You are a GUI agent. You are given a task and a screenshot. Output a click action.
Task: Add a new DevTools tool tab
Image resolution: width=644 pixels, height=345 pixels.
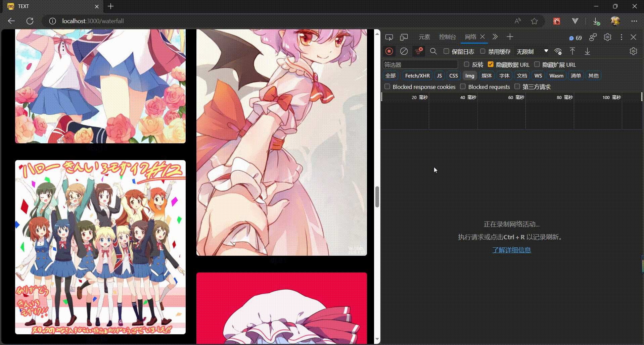[510, 37]
